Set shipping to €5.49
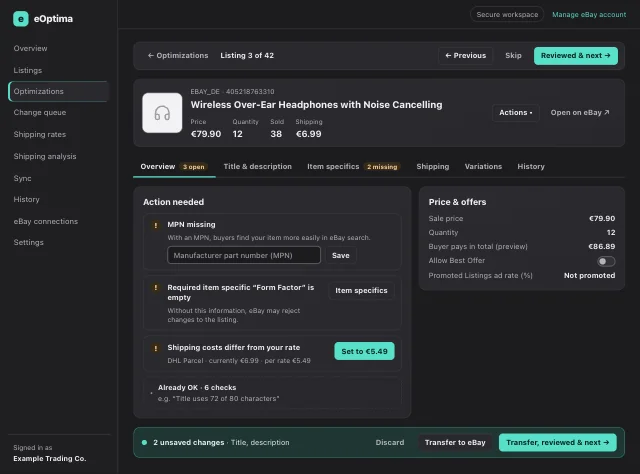The width and height of the screenshot is (640, 474). point(364,351)
